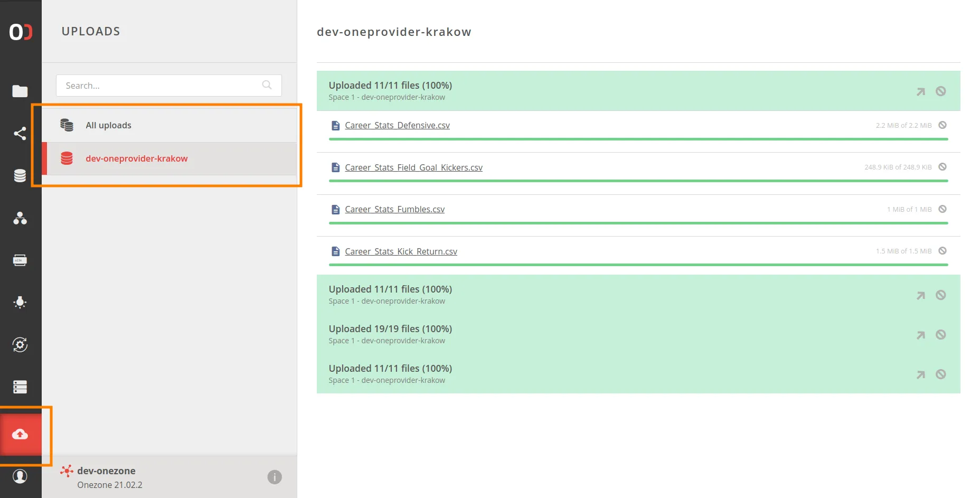Open the Shares icon in sidebar
Viewport: 980px width, 498px height.
pos(20,134)
